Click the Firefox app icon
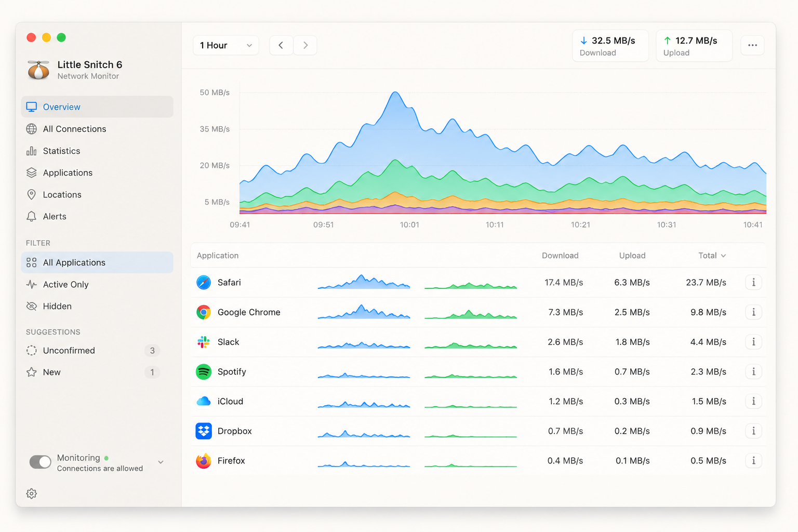 (204, 460)
